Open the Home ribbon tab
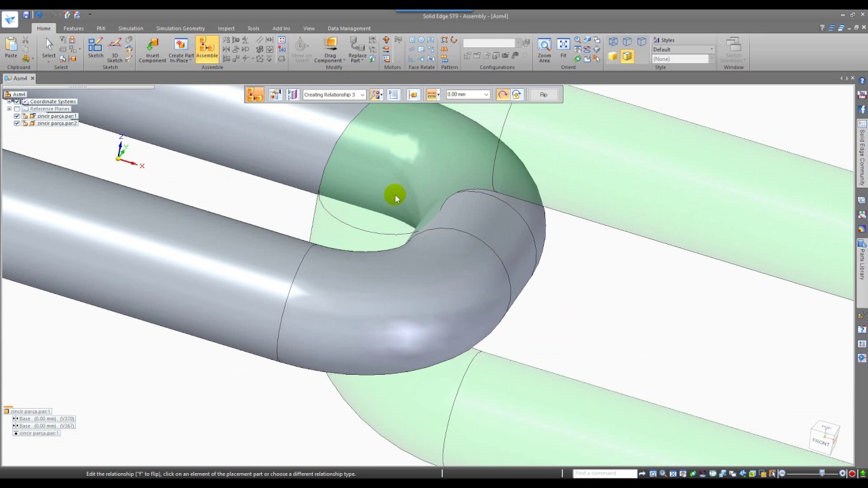 43,28
